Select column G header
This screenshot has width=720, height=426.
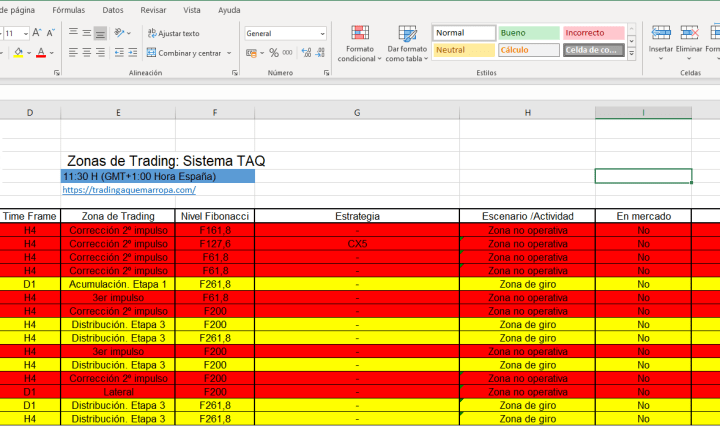click(357, 112)
